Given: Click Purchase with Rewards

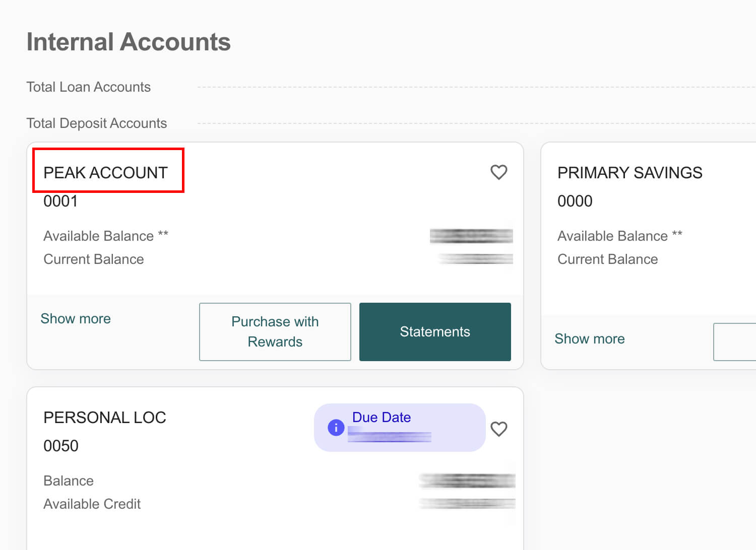Looking at the screenshot, I should 275,331.
